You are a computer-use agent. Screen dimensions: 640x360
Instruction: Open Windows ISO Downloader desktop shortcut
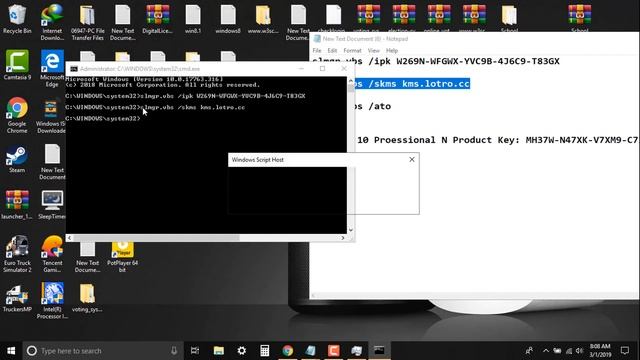51,115
